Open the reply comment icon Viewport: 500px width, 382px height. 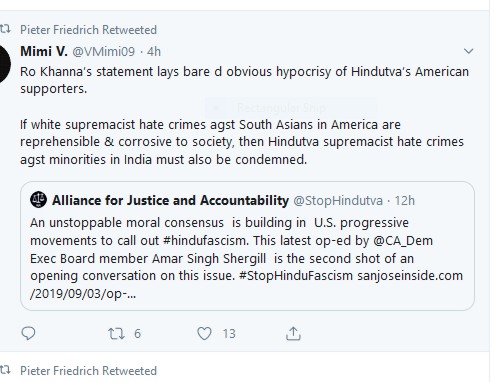pos(28,333)
